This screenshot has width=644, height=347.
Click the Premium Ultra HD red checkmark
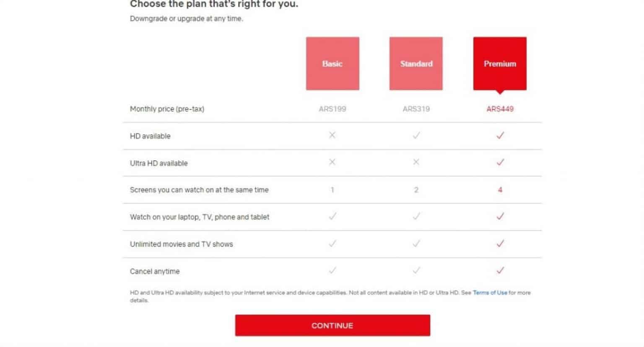point(500,162)
